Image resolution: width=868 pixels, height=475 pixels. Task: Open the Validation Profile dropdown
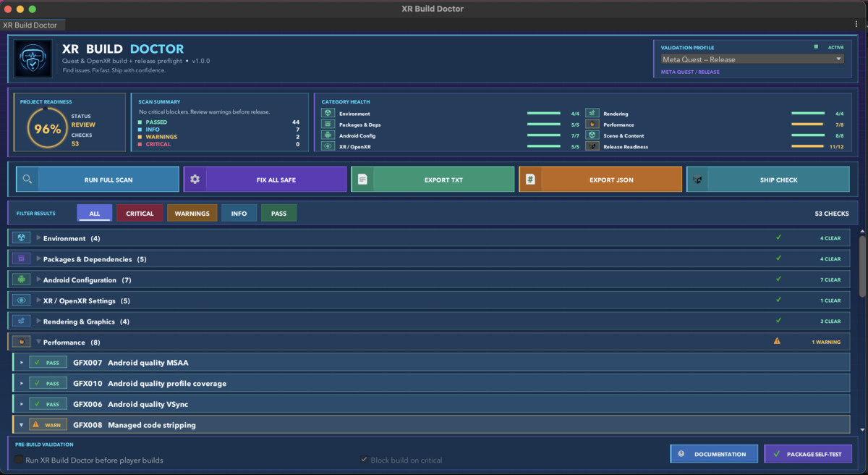coord(752,59)
